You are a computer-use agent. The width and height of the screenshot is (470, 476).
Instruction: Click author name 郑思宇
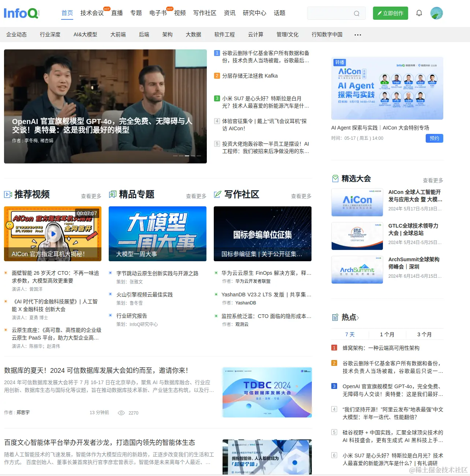(x=23, y=412)
